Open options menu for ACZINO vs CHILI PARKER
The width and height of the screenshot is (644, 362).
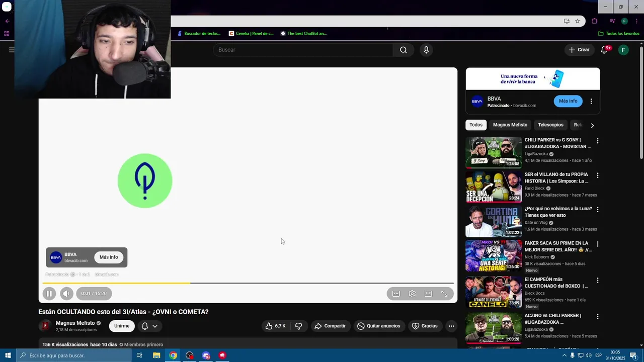(598, 316)
